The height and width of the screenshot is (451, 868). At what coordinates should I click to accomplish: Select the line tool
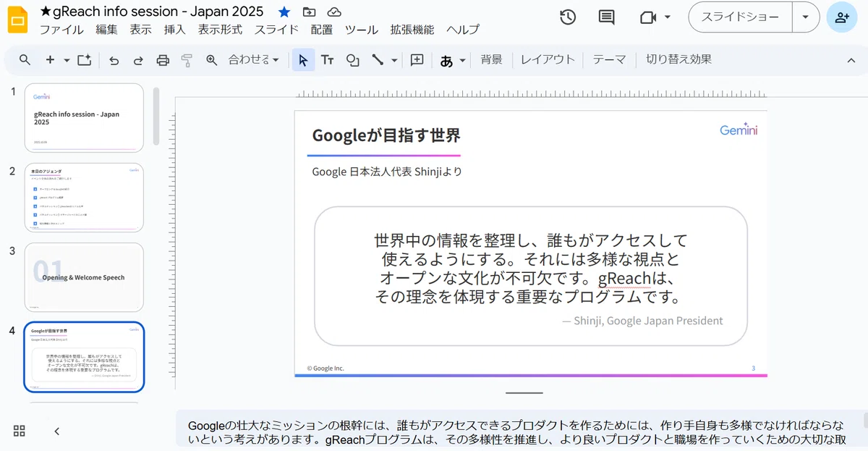378,60
